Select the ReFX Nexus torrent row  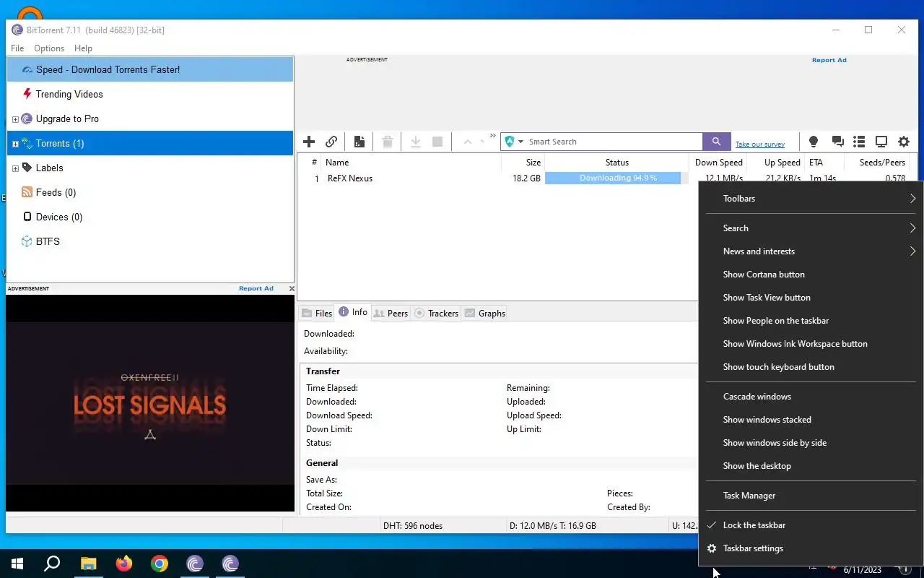pos(498,178)
